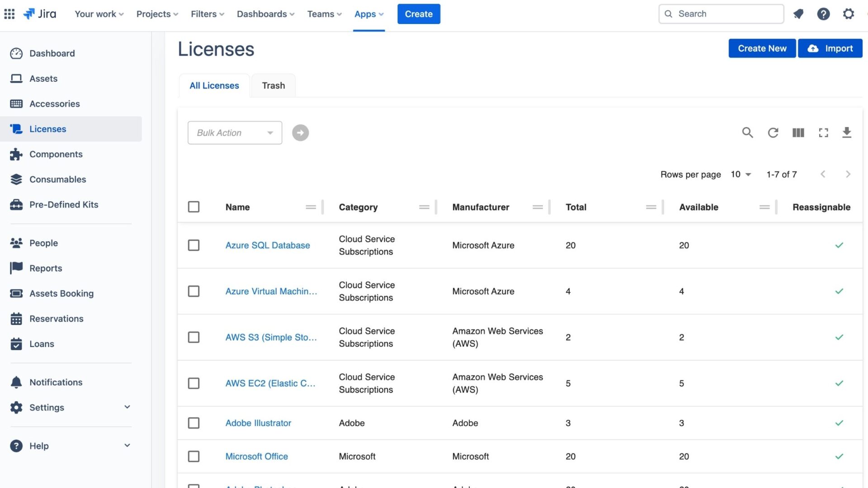Open the Teams menu

[324, 14]
